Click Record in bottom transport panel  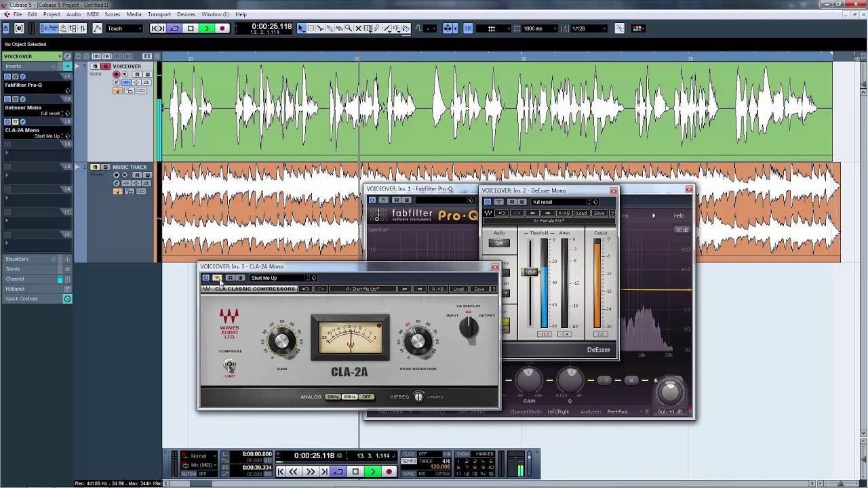point(389,471)
